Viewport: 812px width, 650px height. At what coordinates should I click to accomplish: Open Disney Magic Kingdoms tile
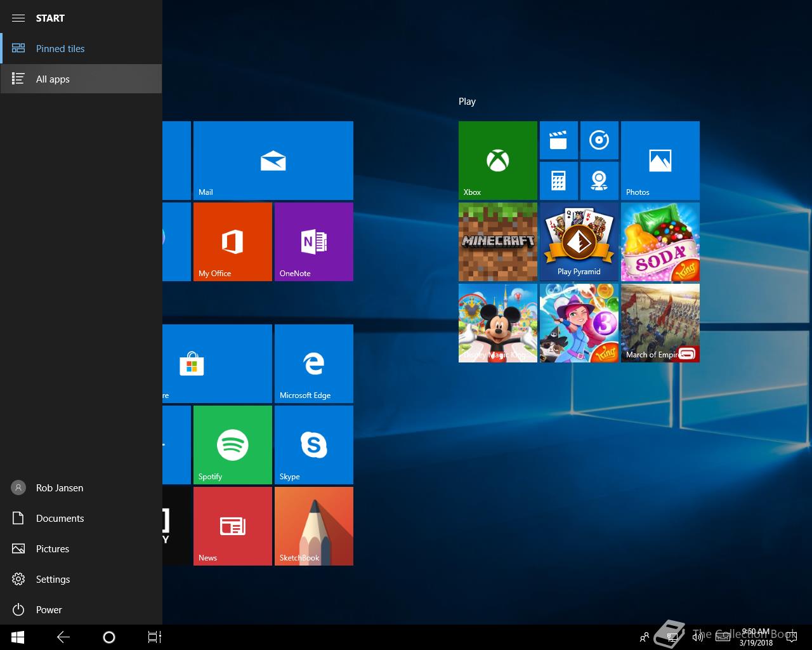tap(498, 323)
